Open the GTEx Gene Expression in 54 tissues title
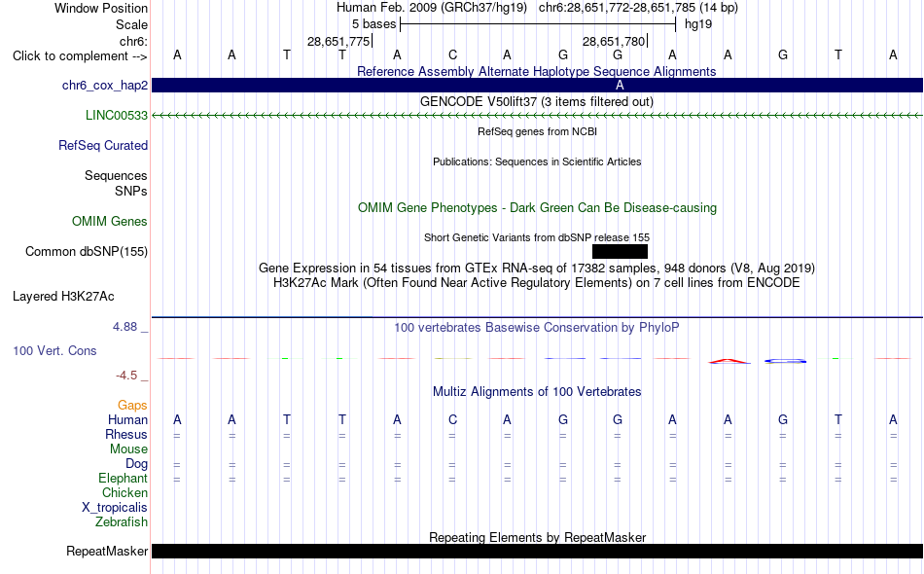924x574 pixels. (537, 269)
